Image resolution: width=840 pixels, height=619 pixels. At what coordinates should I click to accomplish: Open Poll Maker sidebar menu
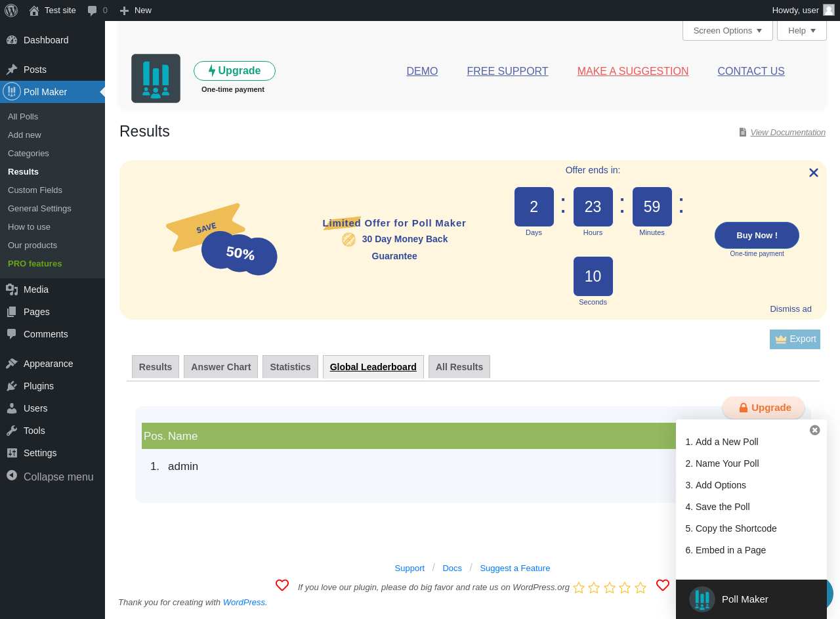[x=52, y=92]
